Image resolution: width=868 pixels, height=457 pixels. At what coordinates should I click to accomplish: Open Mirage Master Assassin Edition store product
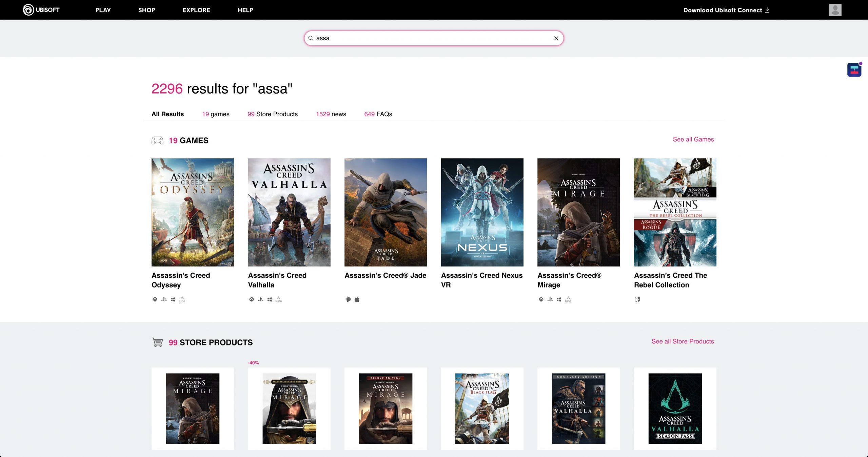click(289, 409)
